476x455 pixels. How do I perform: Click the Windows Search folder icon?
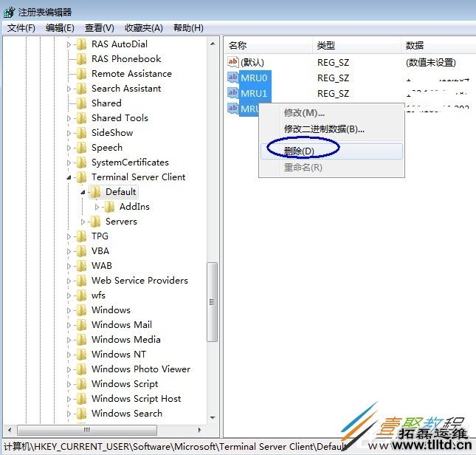tap(81, 414)
